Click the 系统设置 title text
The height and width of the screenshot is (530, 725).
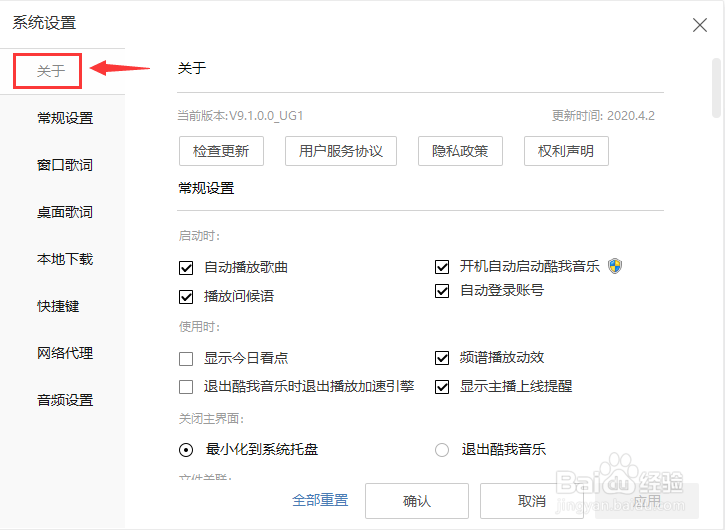point(44,23)
